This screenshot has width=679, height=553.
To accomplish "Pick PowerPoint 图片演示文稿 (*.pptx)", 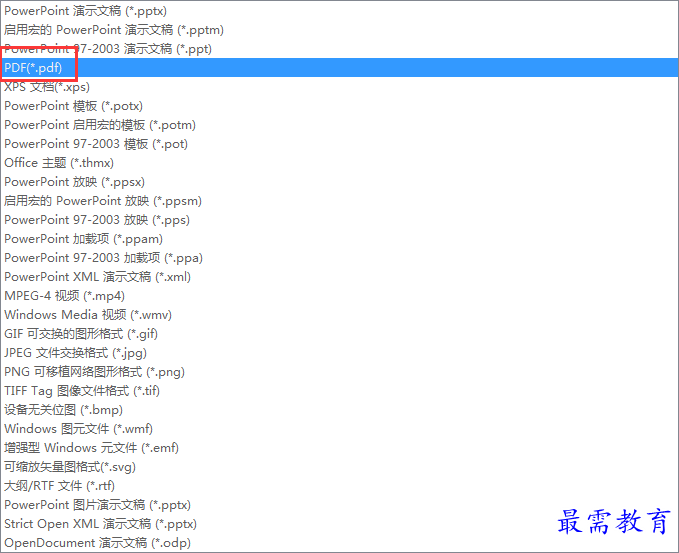I will pyautogui.click(x=339, y=505).
